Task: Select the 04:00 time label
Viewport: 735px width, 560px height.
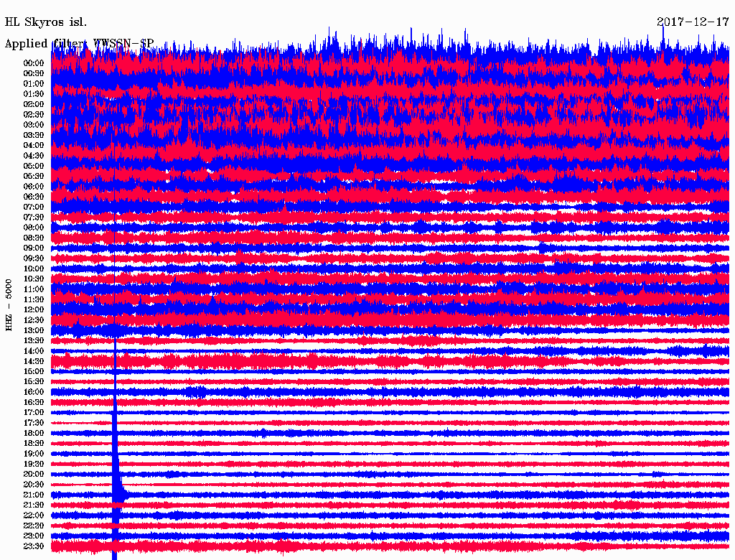Action: click(x=34, y=146)
